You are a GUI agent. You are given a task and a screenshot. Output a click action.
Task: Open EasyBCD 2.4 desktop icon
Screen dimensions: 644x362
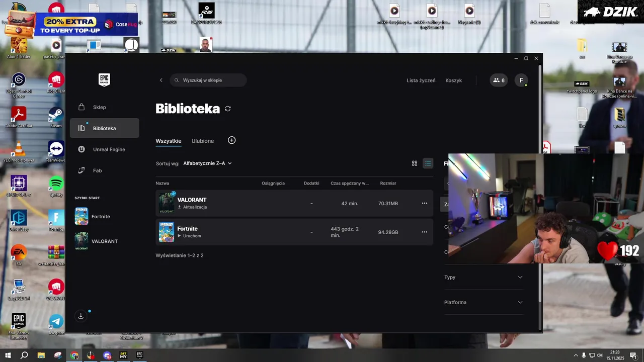click(x=19, y=290)
